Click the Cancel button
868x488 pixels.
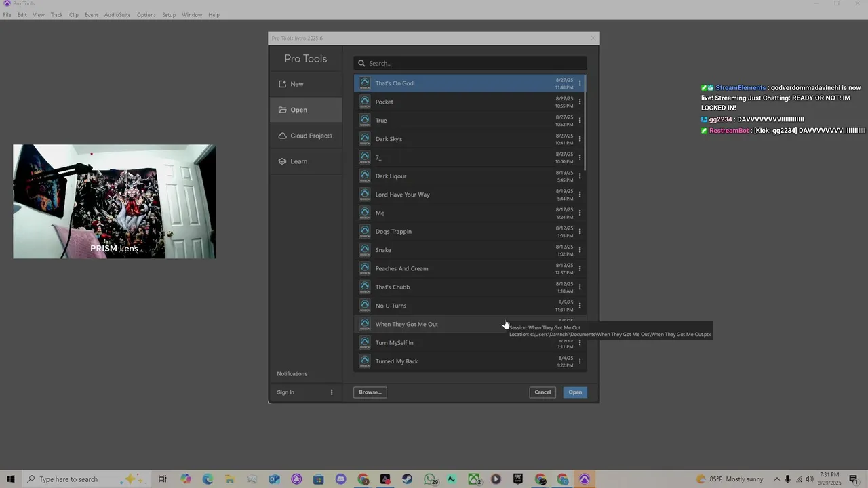[542, 392]
